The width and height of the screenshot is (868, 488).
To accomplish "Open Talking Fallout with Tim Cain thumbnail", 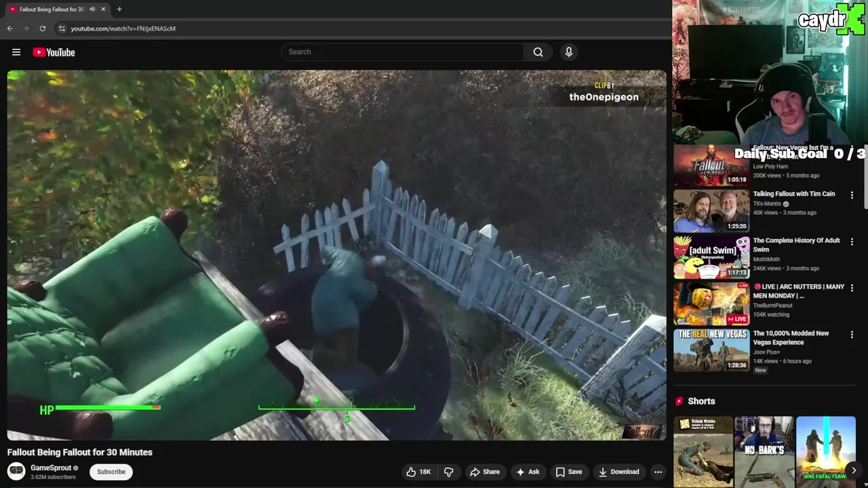I will tap(711, 211).
